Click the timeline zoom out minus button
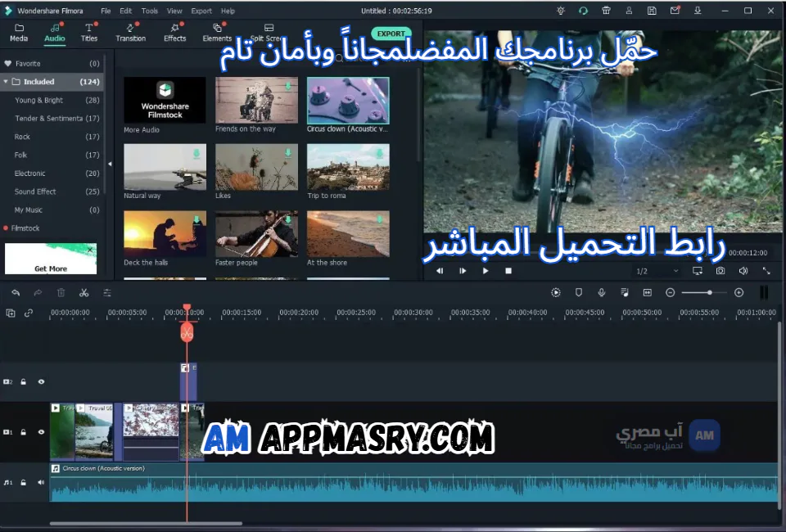The height and width of the screenshot is (532, 786). point(671,292)
